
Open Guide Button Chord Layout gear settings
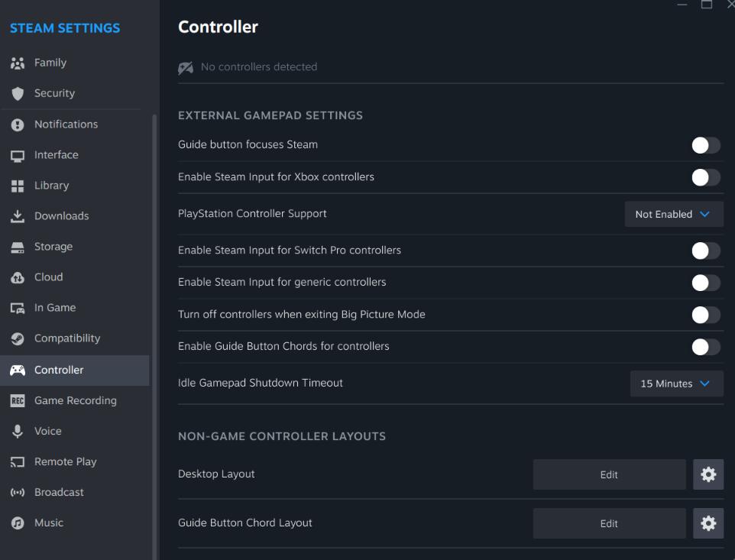click(x=707, y=523)
